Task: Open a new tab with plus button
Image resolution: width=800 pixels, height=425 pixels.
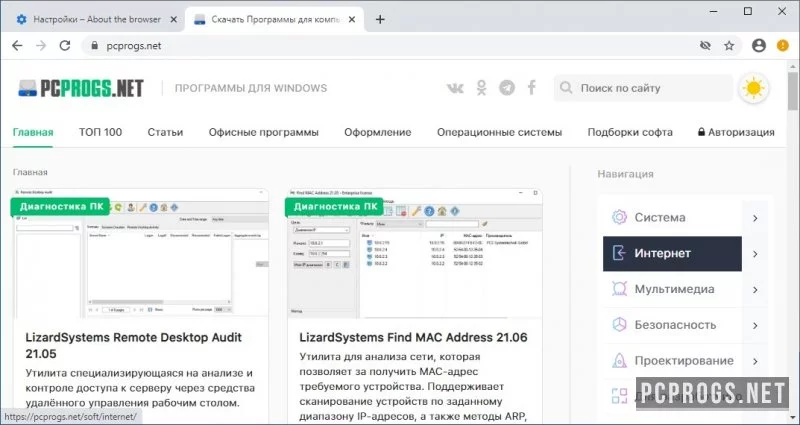Action: [380, 19]
